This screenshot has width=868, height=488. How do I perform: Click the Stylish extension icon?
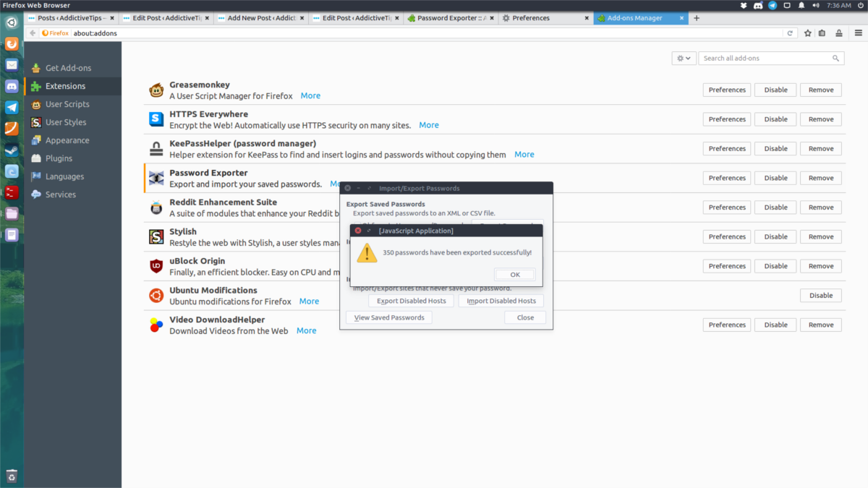pos(156,237)
